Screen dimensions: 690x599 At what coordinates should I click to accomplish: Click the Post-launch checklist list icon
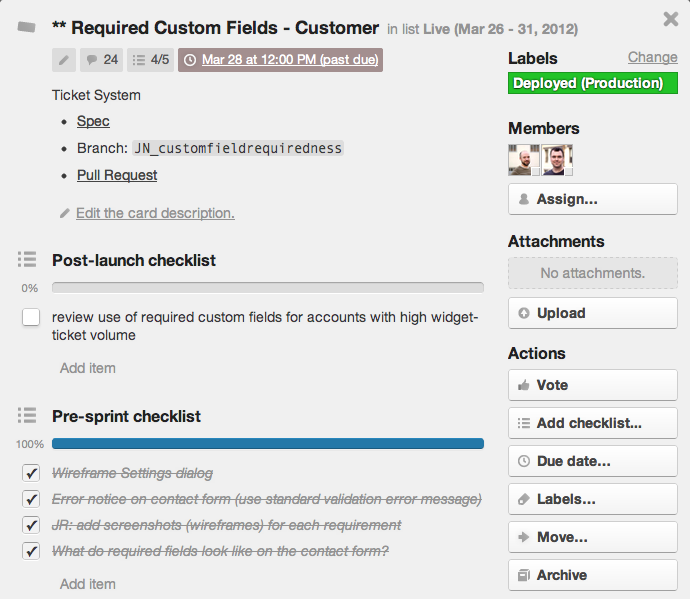[27, 260]
